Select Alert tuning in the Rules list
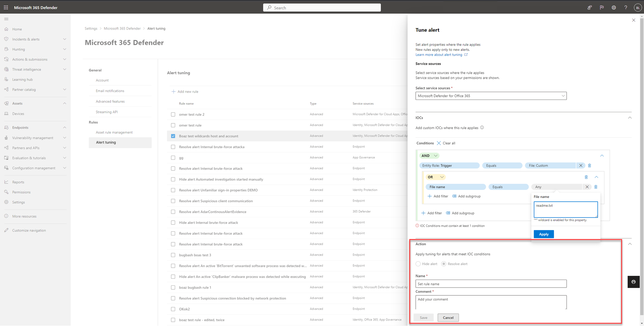Screen dimensions: 644x326 120,142
